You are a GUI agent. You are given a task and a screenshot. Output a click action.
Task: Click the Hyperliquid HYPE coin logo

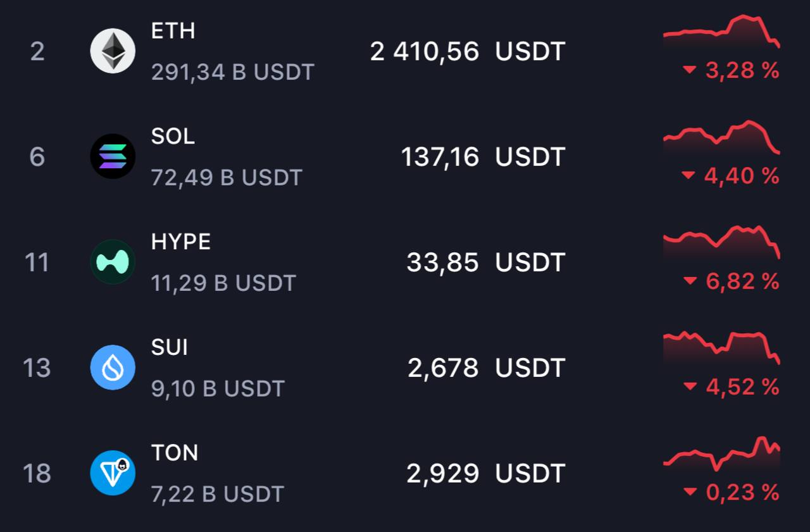coord(113,262)
